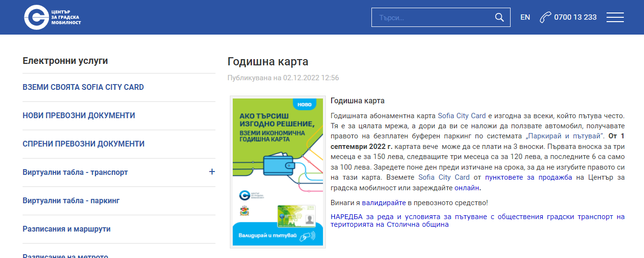Click the Център за градска мобилност logo
Screen dimensions: 644x258
[53, 17]
